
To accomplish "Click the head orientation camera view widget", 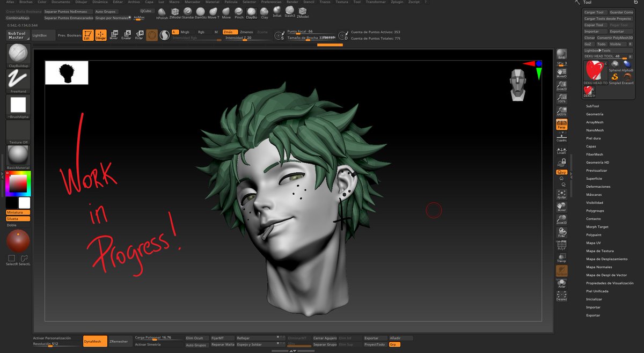I will pos(518,84).
